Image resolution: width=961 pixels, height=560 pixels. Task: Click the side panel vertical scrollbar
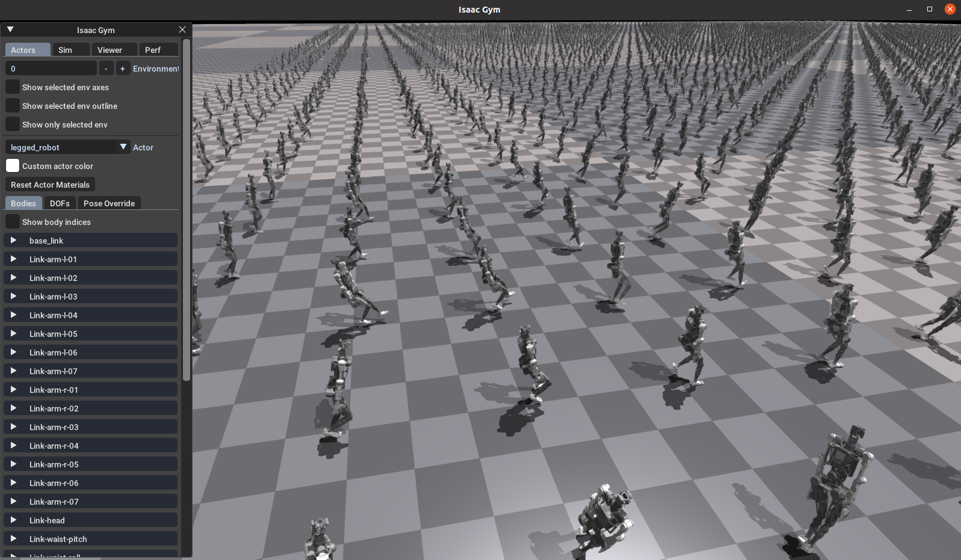[187, 210]
